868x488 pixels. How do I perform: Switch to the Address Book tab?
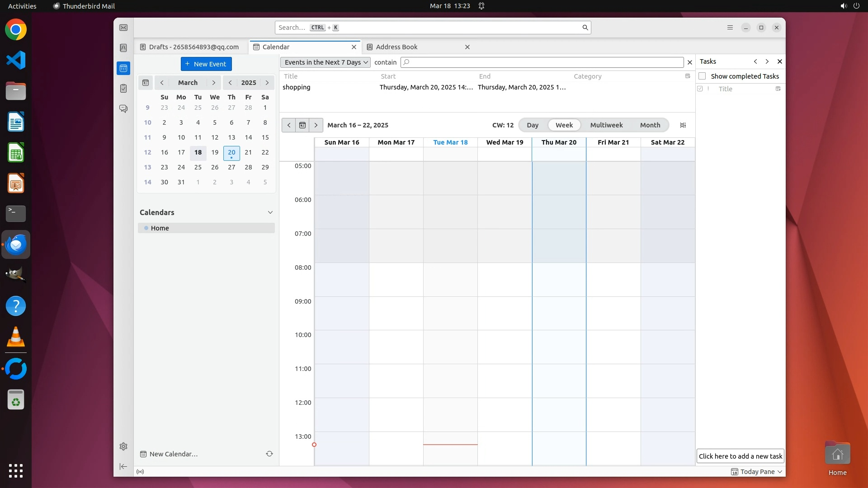[x=397, y=47]
